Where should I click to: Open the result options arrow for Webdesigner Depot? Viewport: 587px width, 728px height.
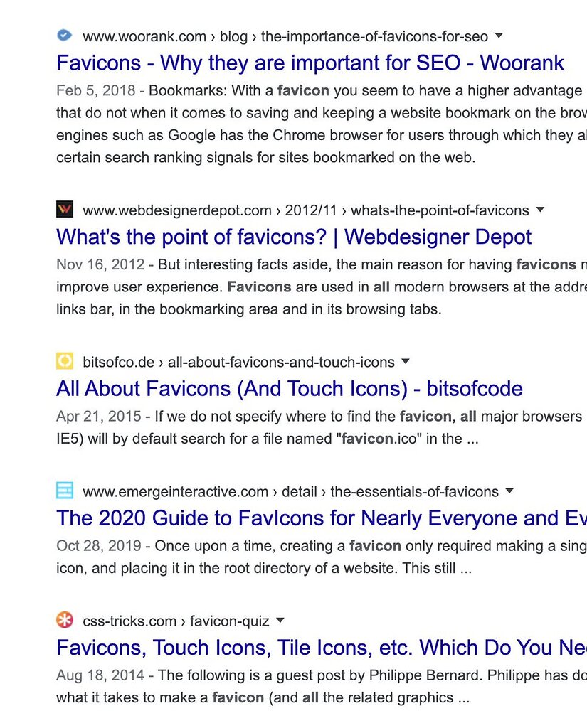point(540,209)
